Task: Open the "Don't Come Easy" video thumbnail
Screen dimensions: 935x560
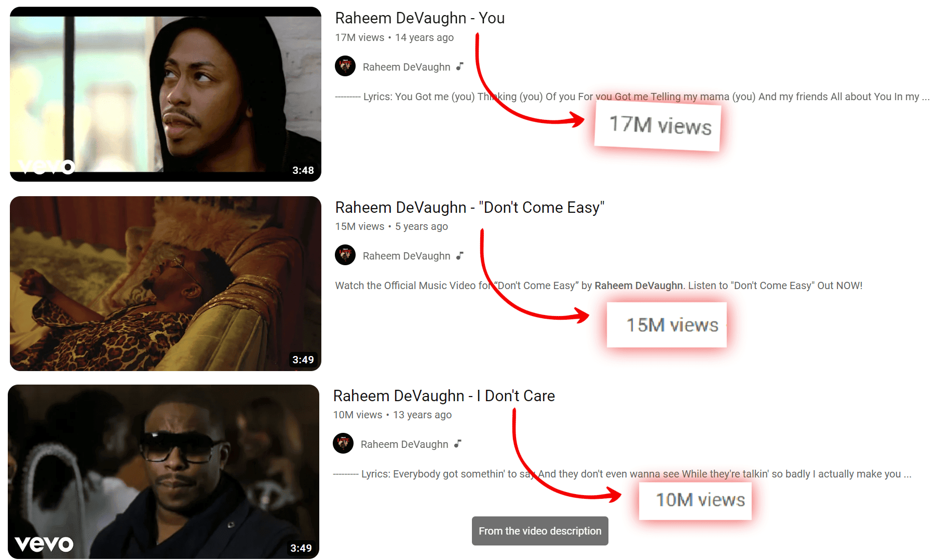Action: 166,283
